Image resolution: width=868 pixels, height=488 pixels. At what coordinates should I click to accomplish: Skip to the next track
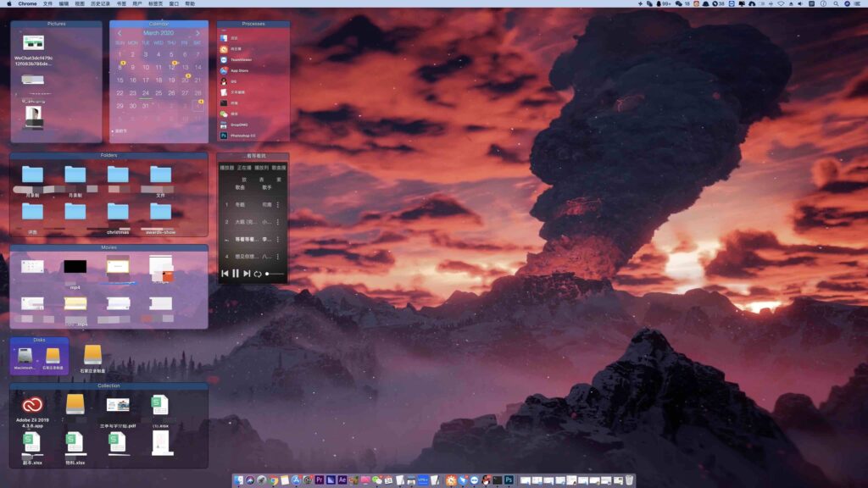[x=247, y=273]
